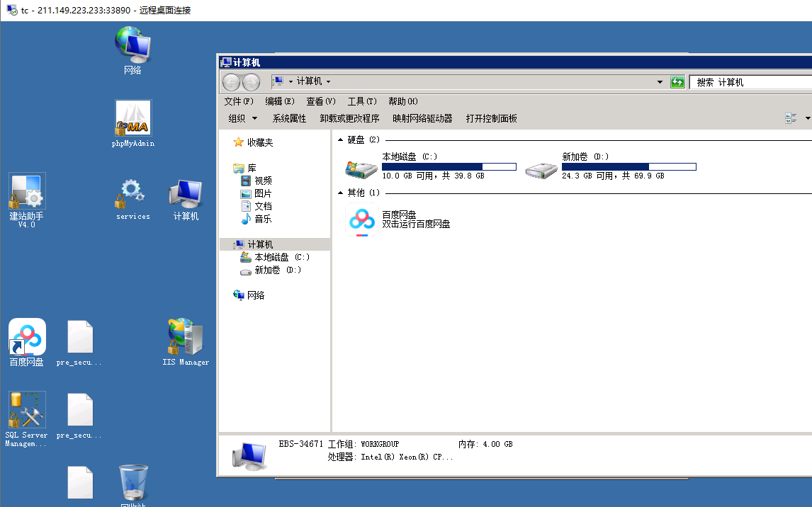The width and height of the screenshot is (812, 507).
Task: Click the explorer Back navigation button
Action: pyautogui.click(x=232, y=81)
